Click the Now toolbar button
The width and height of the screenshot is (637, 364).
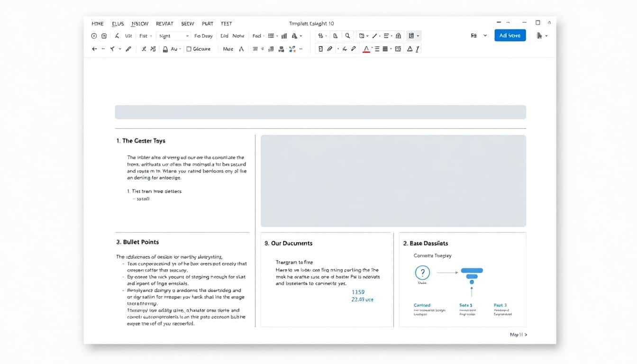coord(238,36)
